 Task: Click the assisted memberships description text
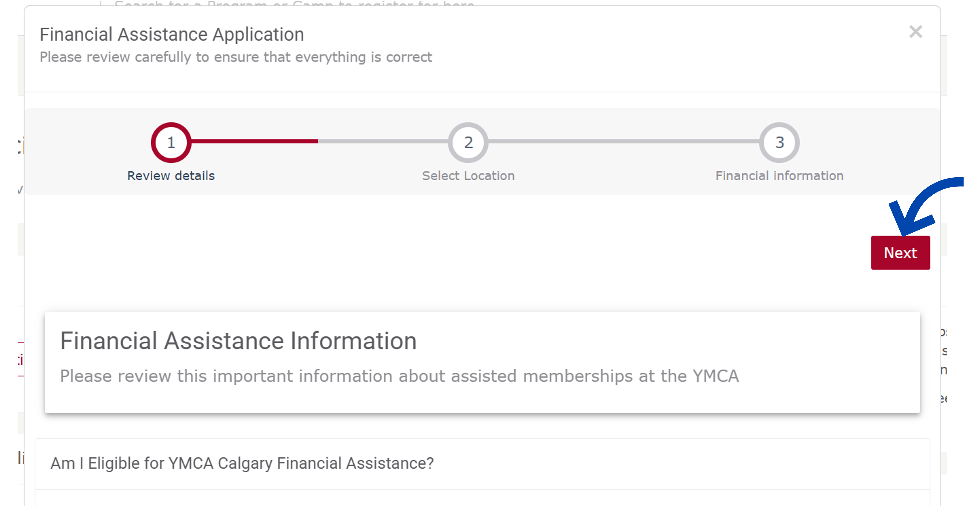click(x=399, y=376)
